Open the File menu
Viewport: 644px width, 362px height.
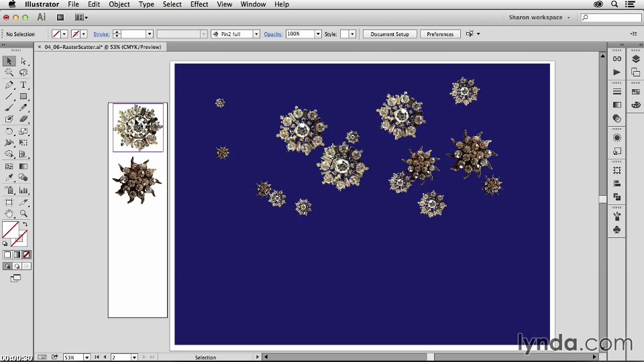[x=74, y=4]
